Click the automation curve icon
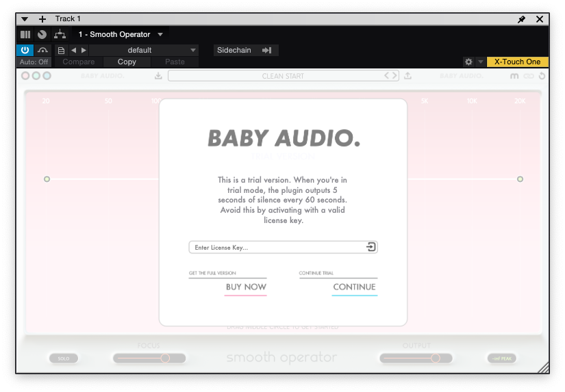The height and width of the screenshot is (392, 565). [x=43, y=50]
